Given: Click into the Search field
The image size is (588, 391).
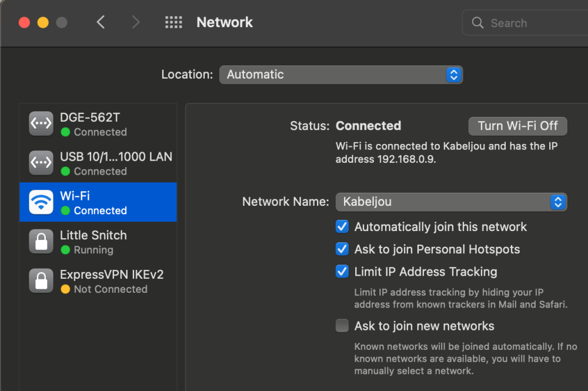Looking at the screenshot, I should [525, 23].
